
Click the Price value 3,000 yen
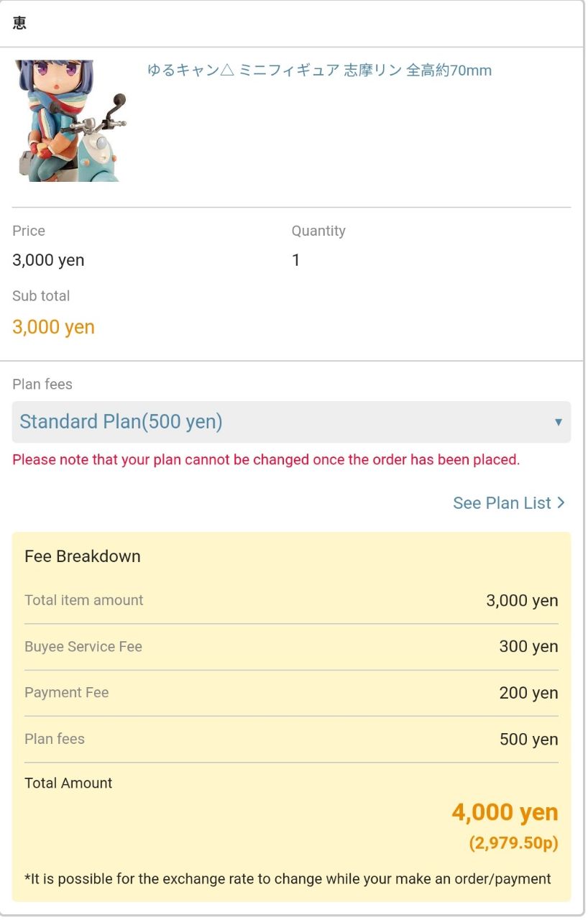tap(48, 260)
